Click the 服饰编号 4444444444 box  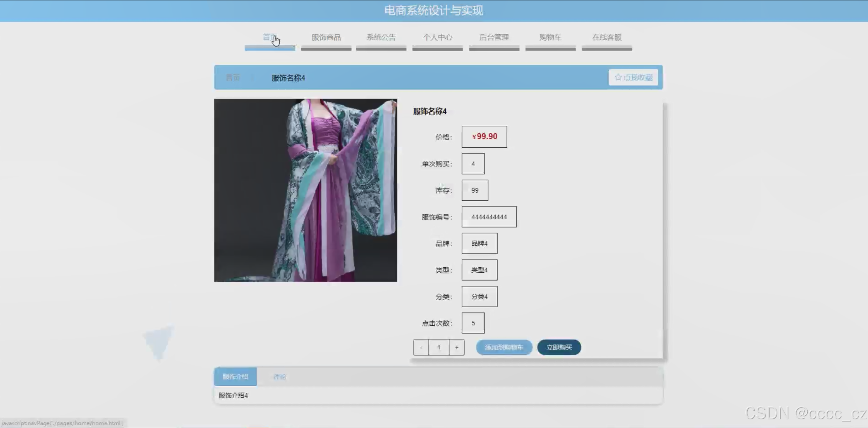[489, 217]
